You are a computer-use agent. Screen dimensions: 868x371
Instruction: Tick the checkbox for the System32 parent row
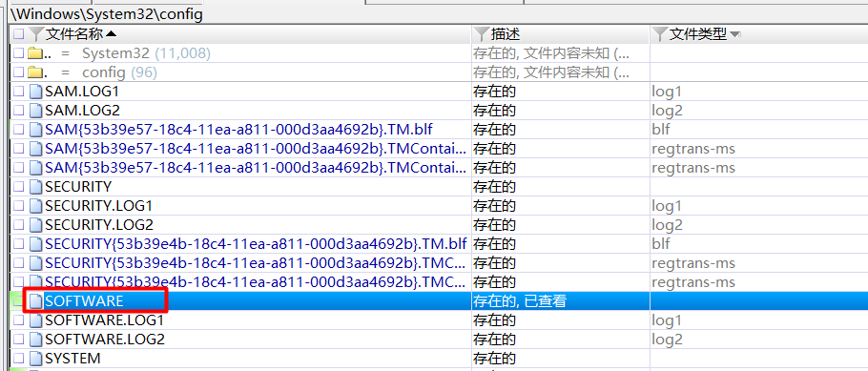point(19,53)
